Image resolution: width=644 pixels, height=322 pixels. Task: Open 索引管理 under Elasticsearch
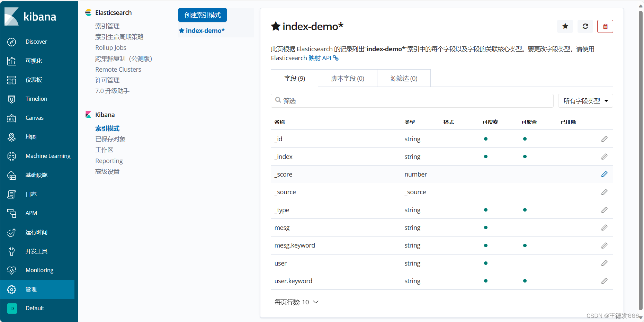pyautogui.click(x=107, y=26)
